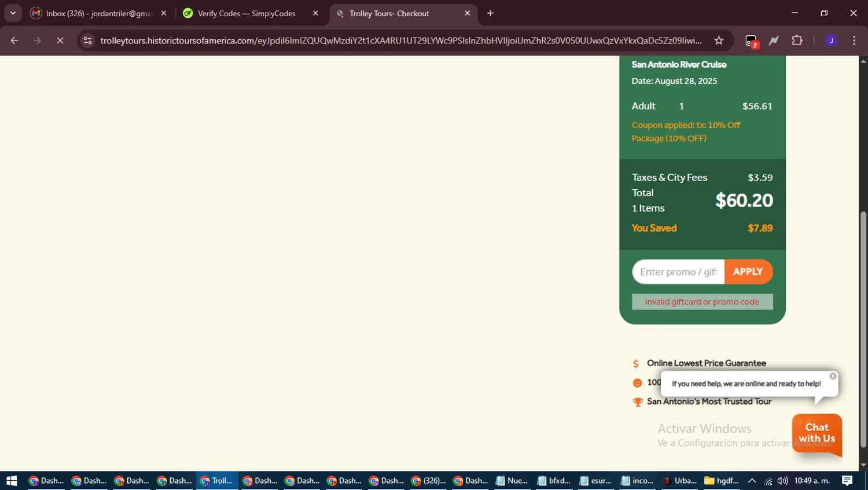Open the volume speaker tray icon
This screenshot has width=868, height=490.
[x=782, y=481]
